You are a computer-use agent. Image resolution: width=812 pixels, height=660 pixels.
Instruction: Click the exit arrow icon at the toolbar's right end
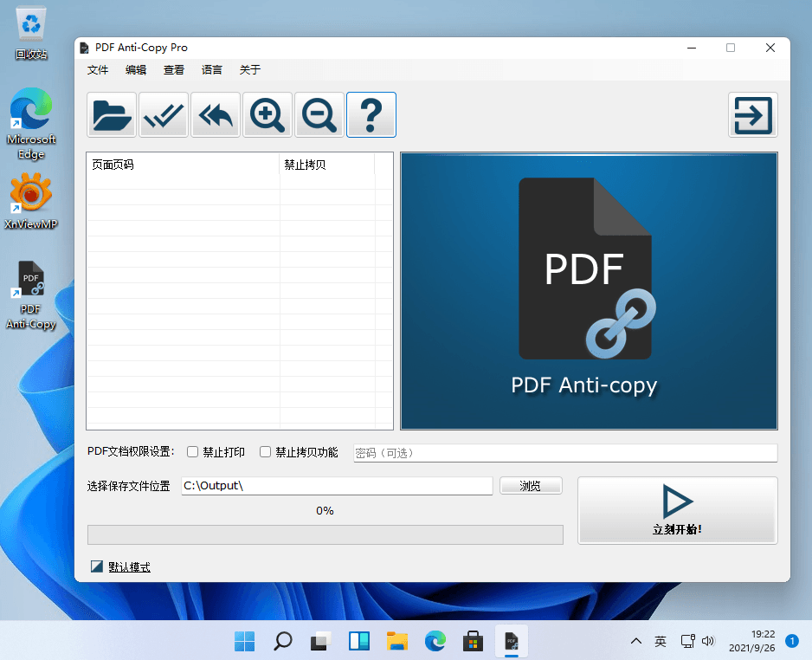[x=753, y=114]
